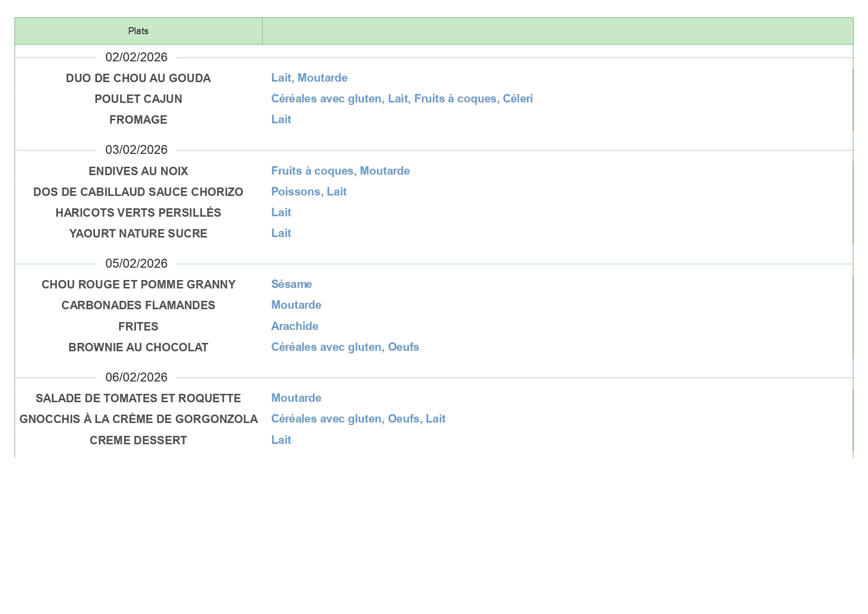The width and height of the screenshot is (868, 614).
Task: Select the DOS DE CABILLAUD SAUCE CHORIZO dish
Action: tap(138, 192)
